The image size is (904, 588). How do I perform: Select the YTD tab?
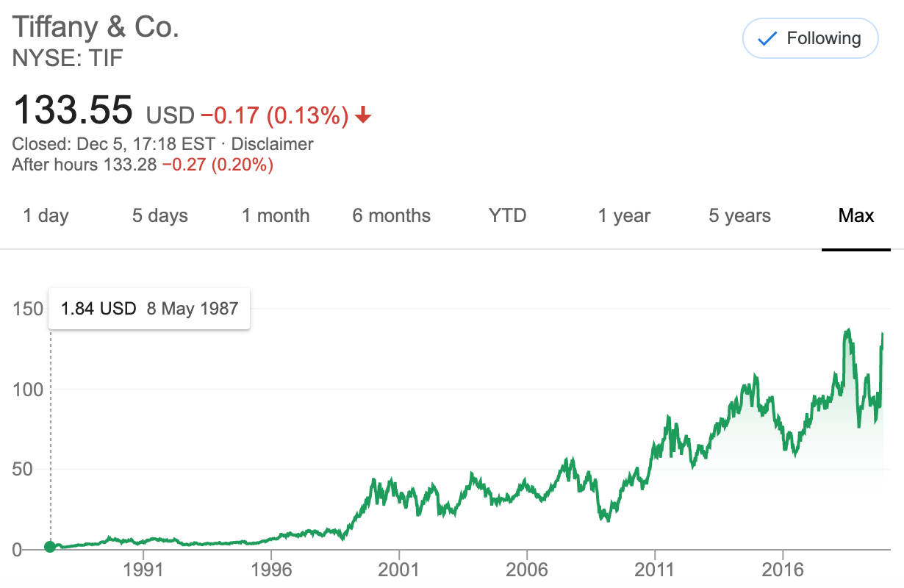point(507,216)
